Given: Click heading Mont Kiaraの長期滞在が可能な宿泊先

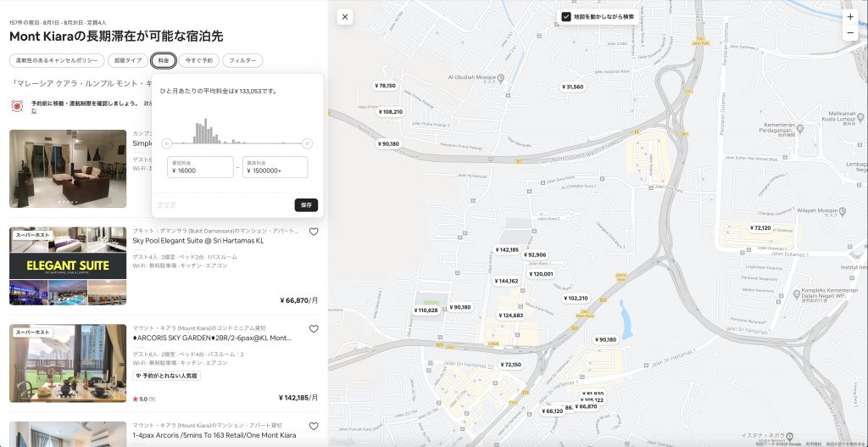Looking at the screenshot, I should tap(116, 37).
